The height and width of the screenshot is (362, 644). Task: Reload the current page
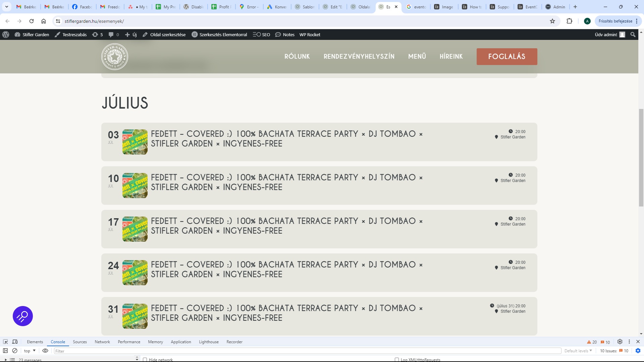[32, 21]
